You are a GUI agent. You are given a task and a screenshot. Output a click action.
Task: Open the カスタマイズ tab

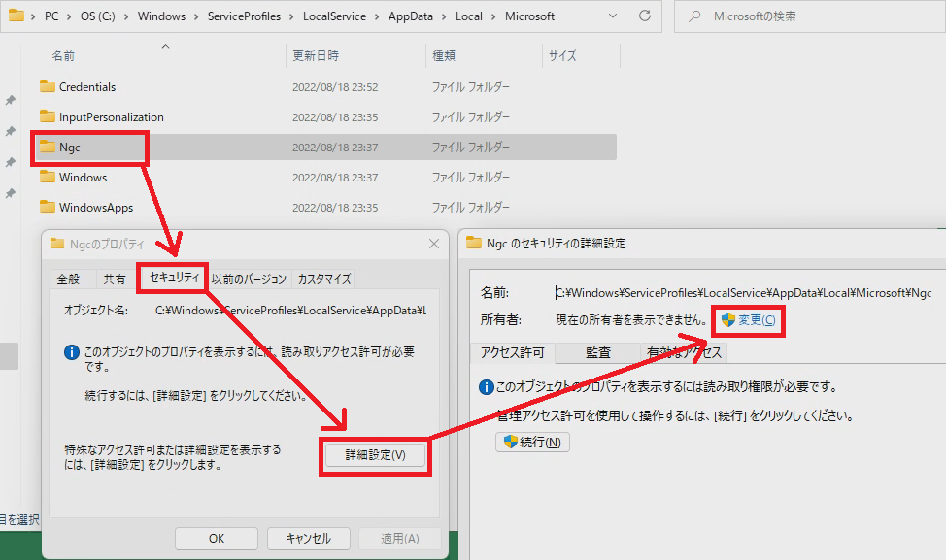(324, 280)
